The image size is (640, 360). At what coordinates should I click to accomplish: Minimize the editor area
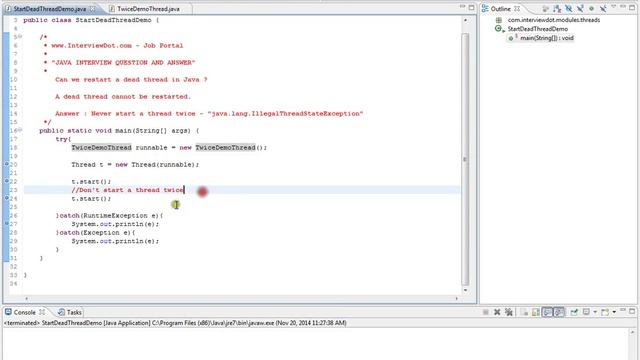point(462,7)
